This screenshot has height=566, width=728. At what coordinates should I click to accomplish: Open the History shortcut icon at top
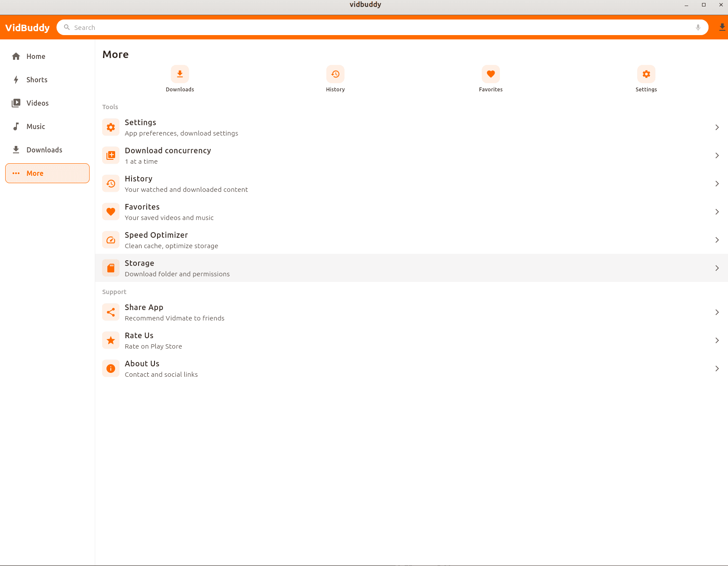[x=335, y=74]
